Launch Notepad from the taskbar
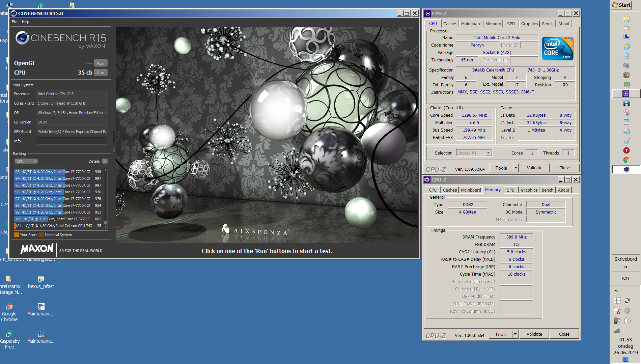The width and height of the screenshot is (641, 364). coord(626,132)
